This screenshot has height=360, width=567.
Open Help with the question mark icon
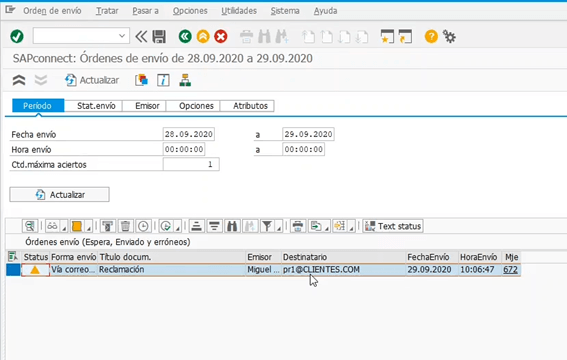point(431,36)
